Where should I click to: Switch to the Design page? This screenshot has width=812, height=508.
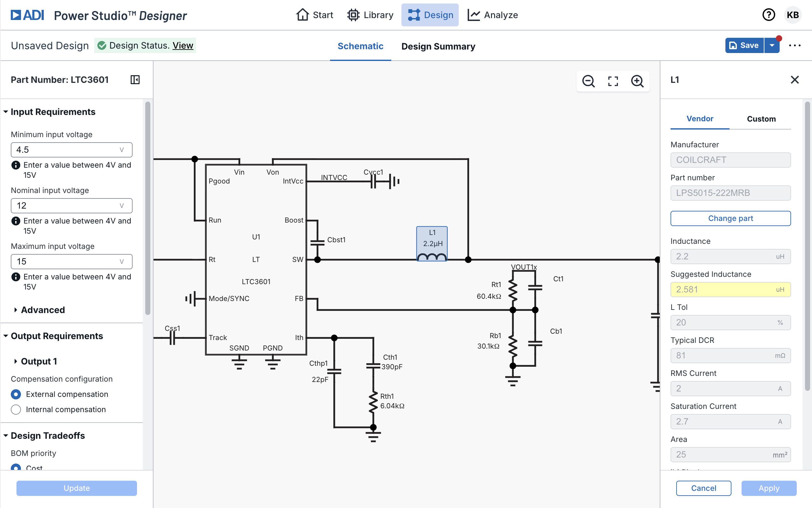(430, 15)
